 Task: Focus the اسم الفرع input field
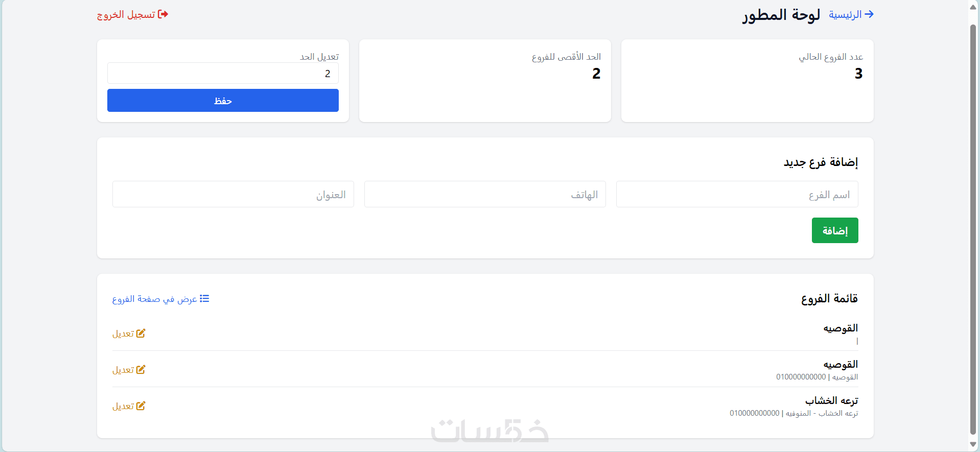click(737, 194)
